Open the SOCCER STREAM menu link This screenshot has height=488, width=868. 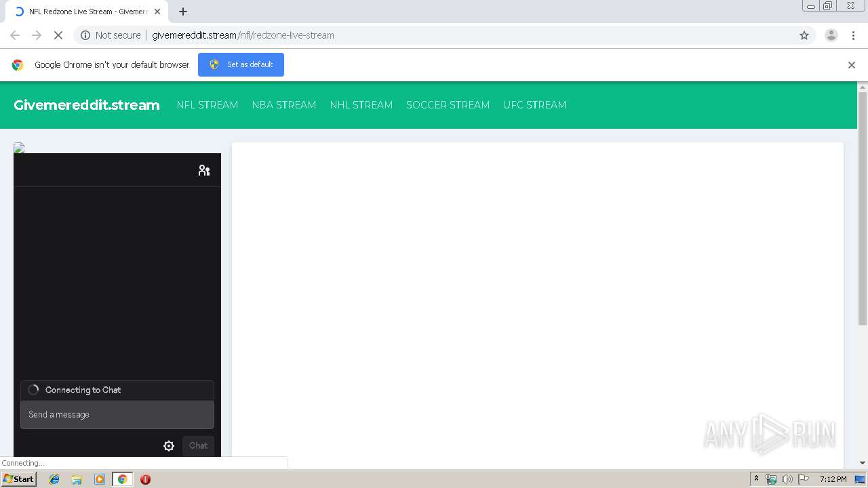click(448, 105)
